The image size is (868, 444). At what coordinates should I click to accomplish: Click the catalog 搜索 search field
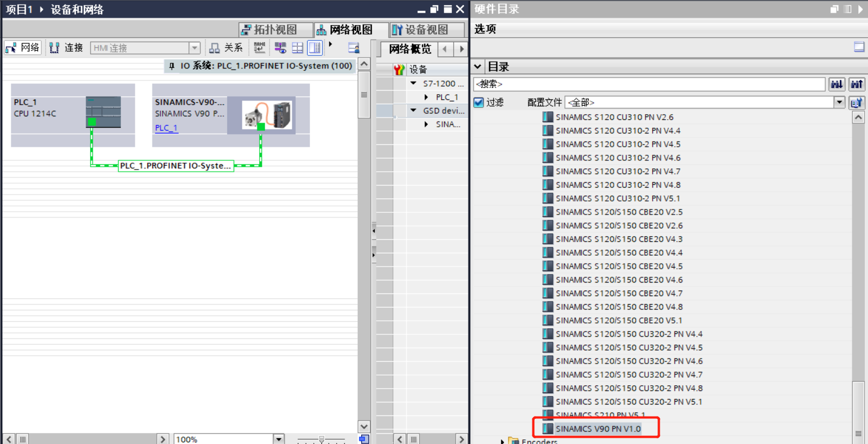pos(649,84)
